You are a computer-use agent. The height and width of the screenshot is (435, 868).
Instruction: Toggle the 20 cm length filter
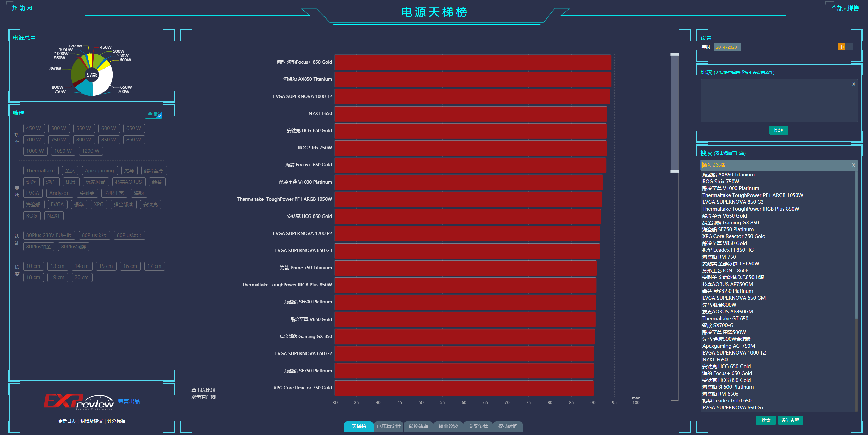pos(82,277)
